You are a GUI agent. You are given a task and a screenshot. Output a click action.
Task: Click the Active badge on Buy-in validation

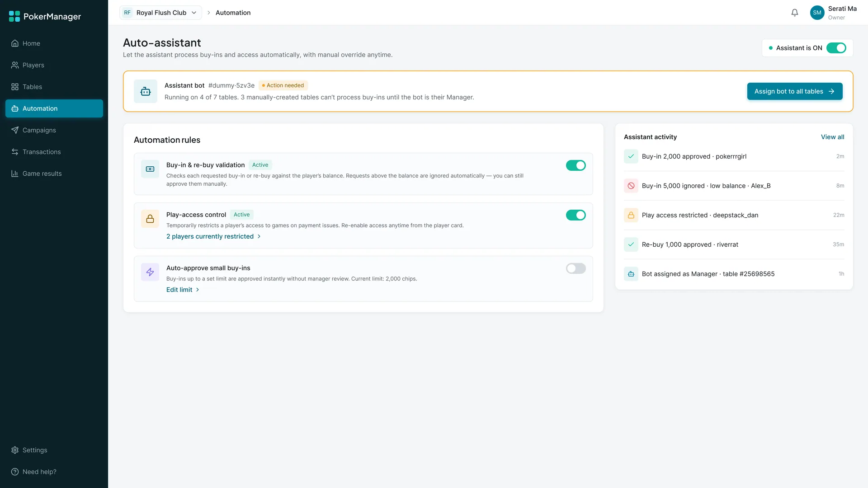coord(260,165)
